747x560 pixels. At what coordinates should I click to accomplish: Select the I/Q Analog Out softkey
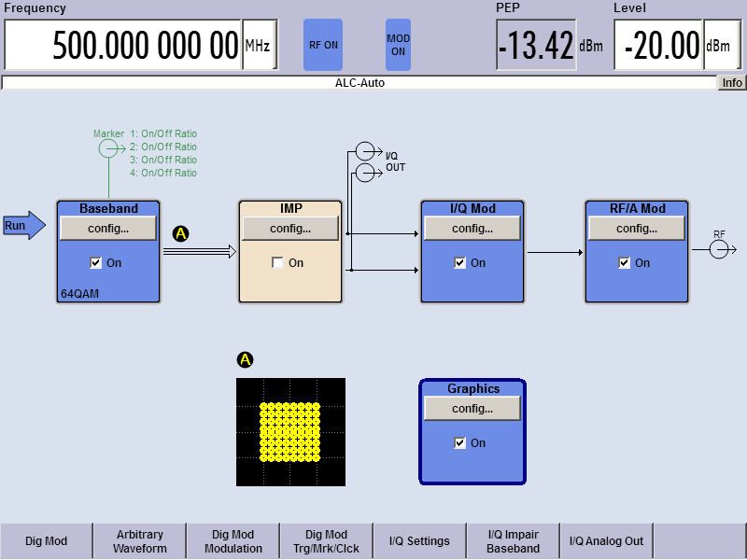[x=606, y=541]
